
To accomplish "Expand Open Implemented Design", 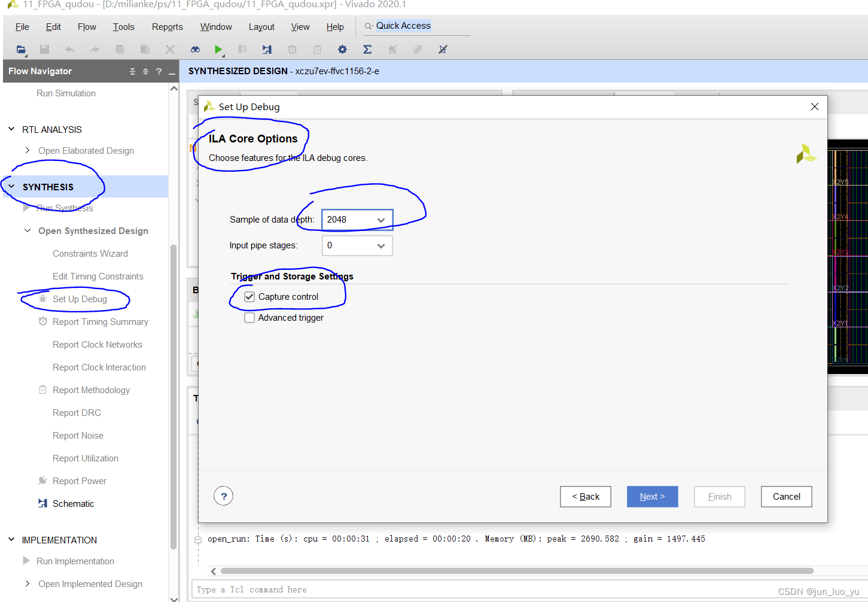I will [x=28, y=583].
